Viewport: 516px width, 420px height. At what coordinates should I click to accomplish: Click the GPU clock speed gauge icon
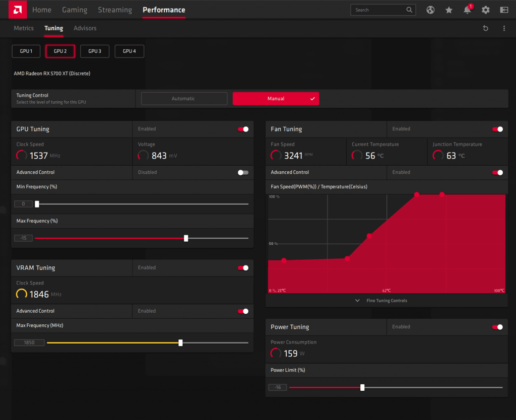point(22,155)
